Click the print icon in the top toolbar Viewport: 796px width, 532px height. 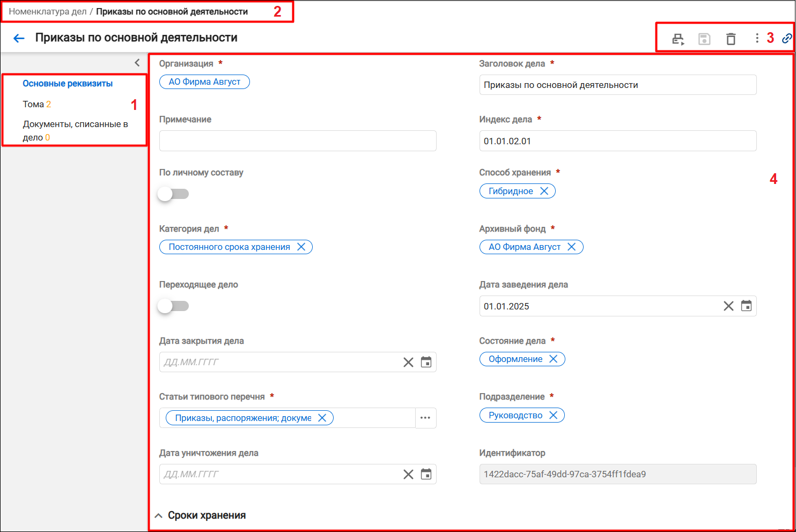(x=678, y=39)
